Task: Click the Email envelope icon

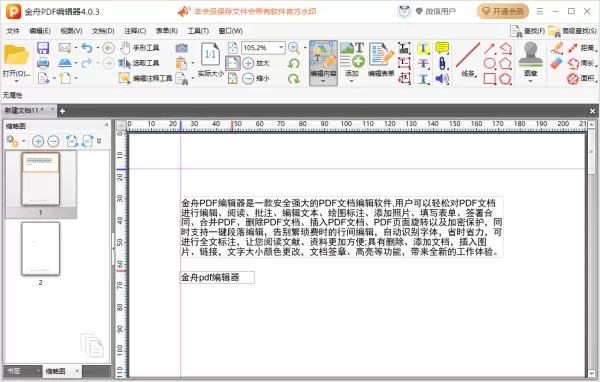Action: 65,48
